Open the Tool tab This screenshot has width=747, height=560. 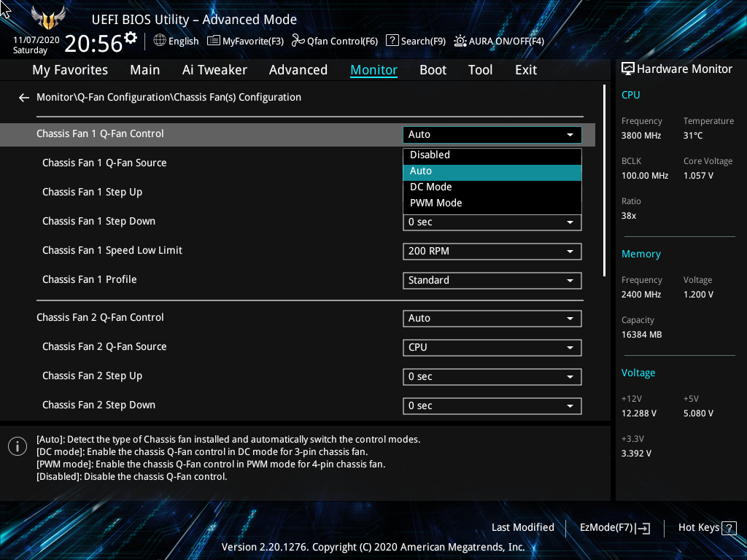point(480,70)
